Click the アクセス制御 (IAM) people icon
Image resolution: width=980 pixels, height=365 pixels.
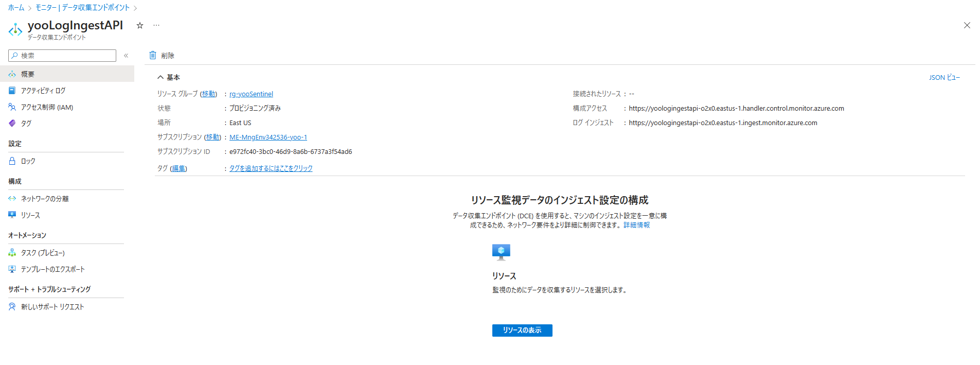[12, 107]
